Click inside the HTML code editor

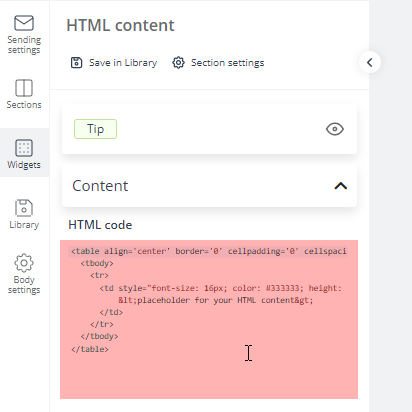(x=209, y=319)
